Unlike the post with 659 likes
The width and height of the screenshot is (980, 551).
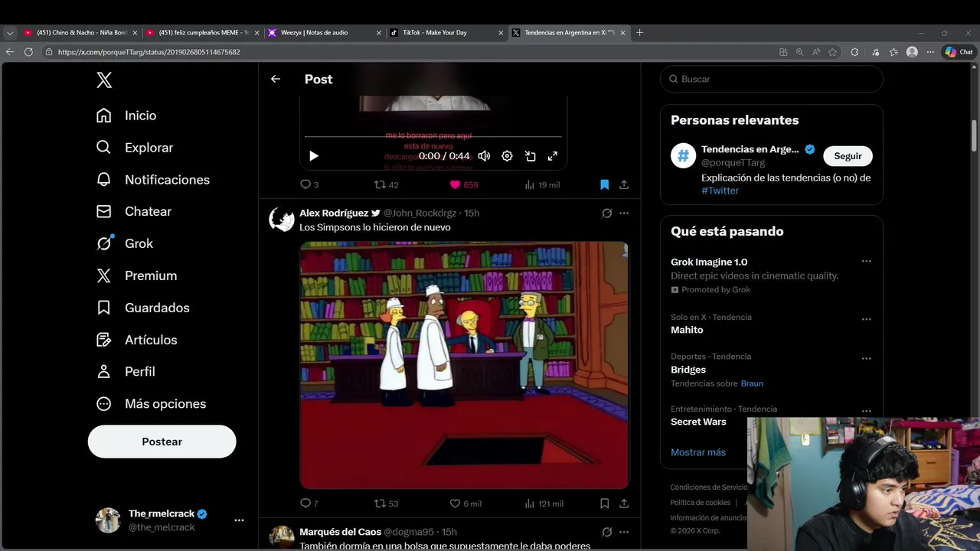coord(464,184)
